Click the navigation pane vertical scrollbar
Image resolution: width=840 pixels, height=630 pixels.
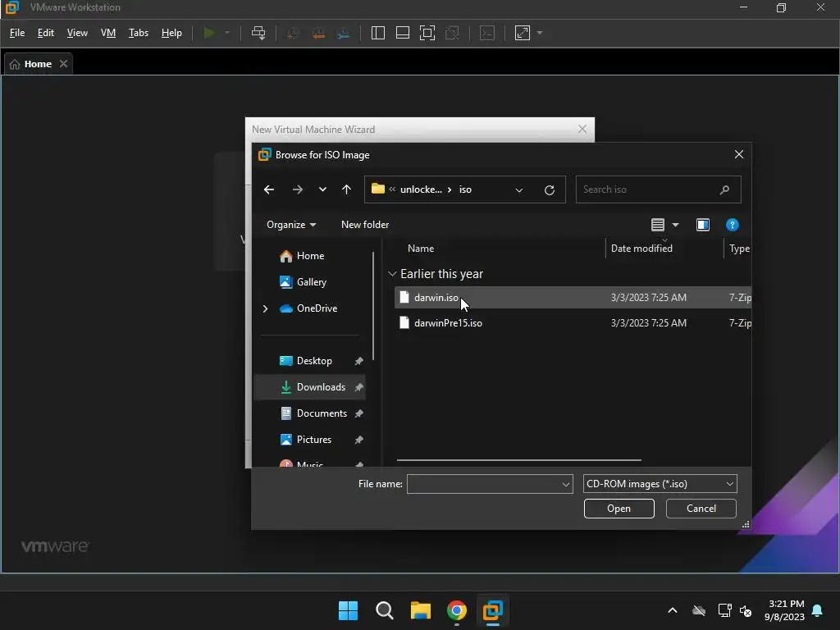373,307
